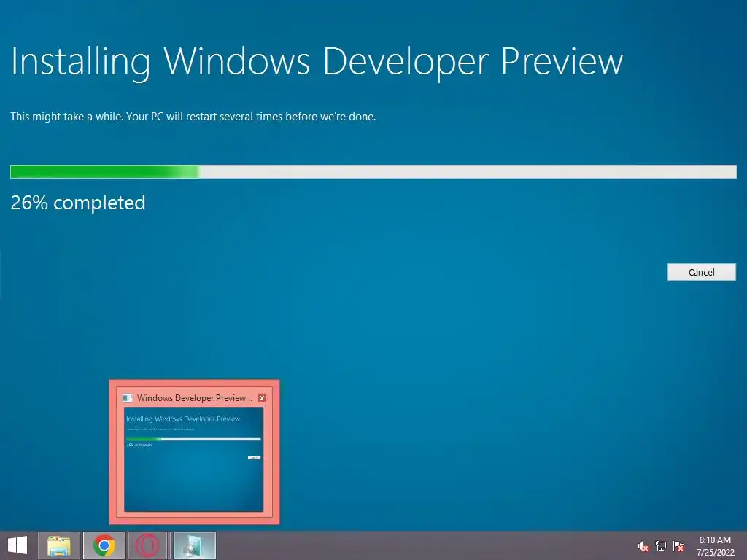Launch Google Chrome from the taskbar
This screenshot has height=560, width=747.
point(104,545)
